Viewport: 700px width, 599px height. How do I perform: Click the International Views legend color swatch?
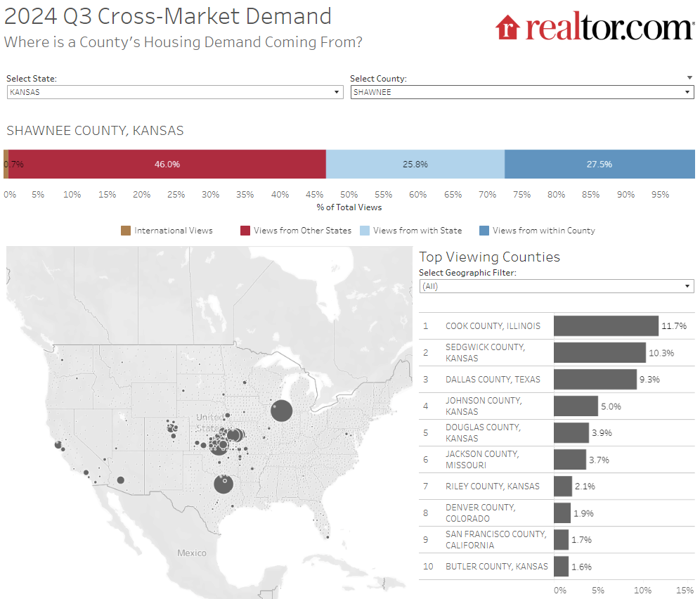tap(126, 231)
